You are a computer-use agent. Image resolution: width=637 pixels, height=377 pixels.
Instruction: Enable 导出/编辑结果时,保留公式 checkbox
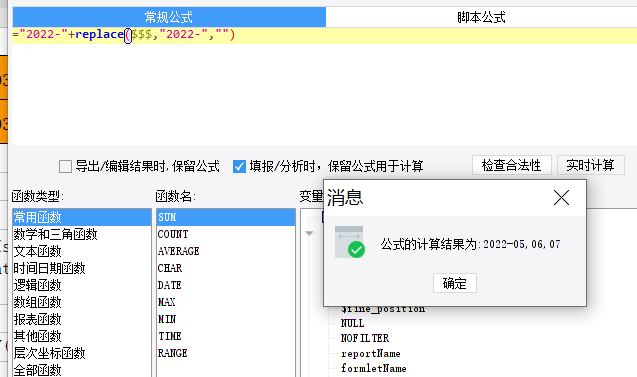click(x=65, y=166)
